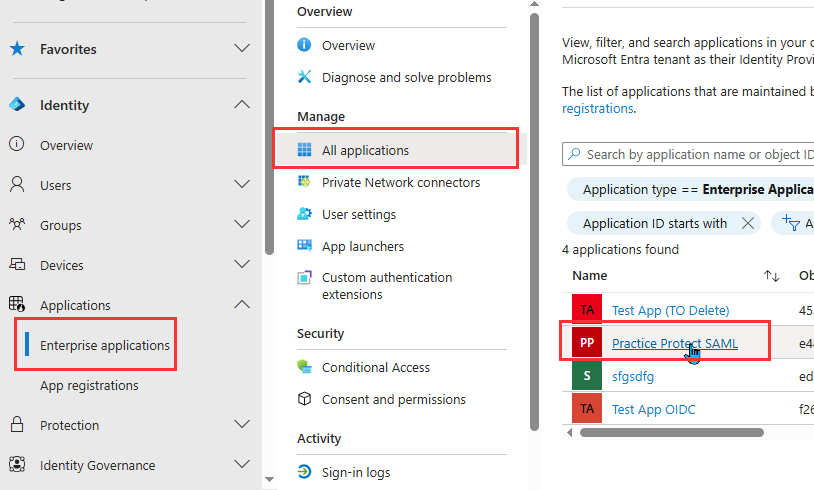Open Conditional Access menu item

coord(376,367)
